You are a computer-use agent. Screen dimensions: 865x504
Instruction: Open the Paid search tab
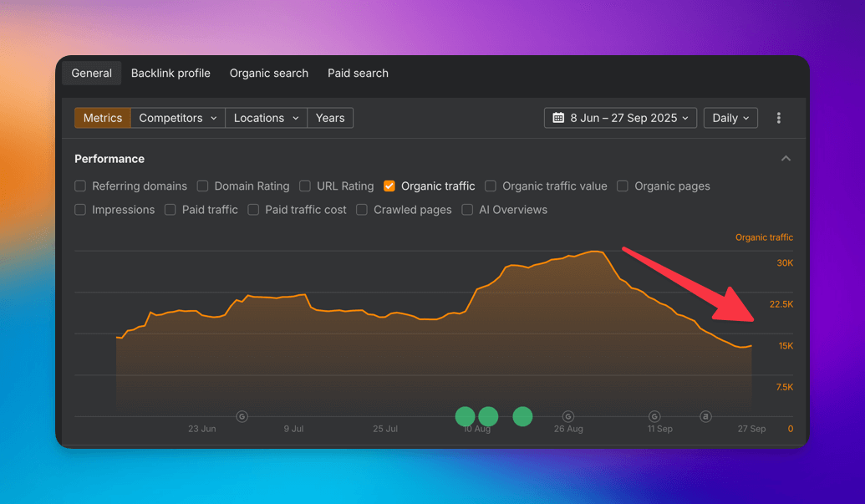pyautogui.click(x=358, y=74)
